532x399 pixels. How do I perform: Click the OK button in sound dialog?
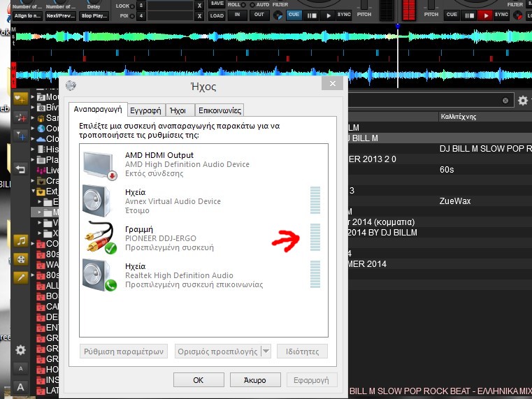198,380
